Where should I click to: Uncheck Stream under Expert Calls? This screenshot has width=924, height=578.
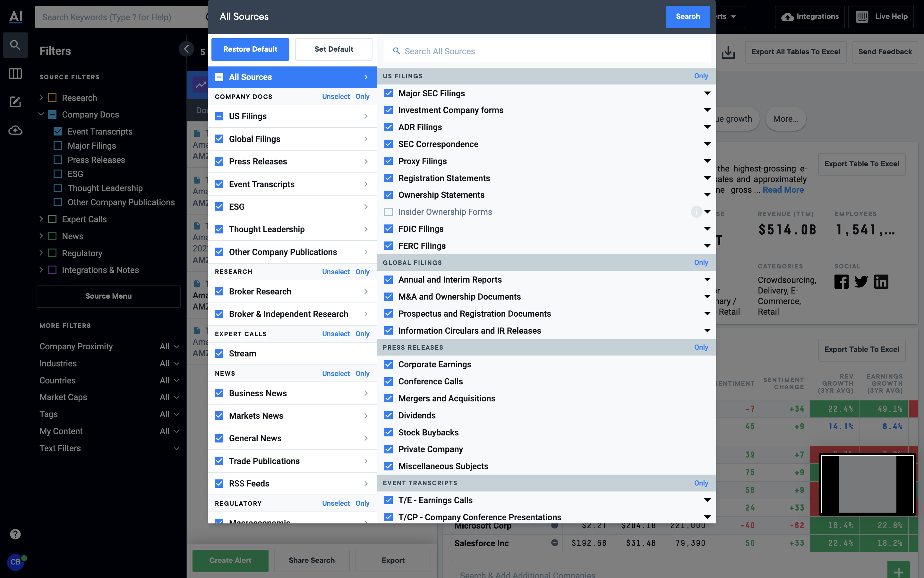click(x=219, y=353)
